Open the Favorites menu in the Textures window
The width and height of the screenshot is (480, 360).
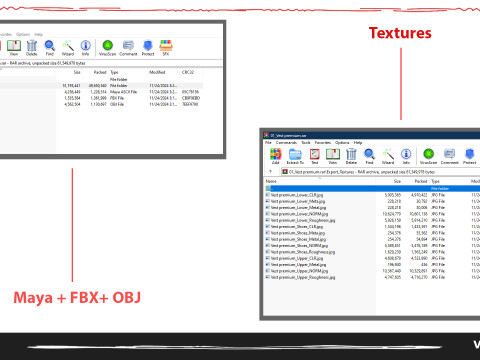pos(323,143)
